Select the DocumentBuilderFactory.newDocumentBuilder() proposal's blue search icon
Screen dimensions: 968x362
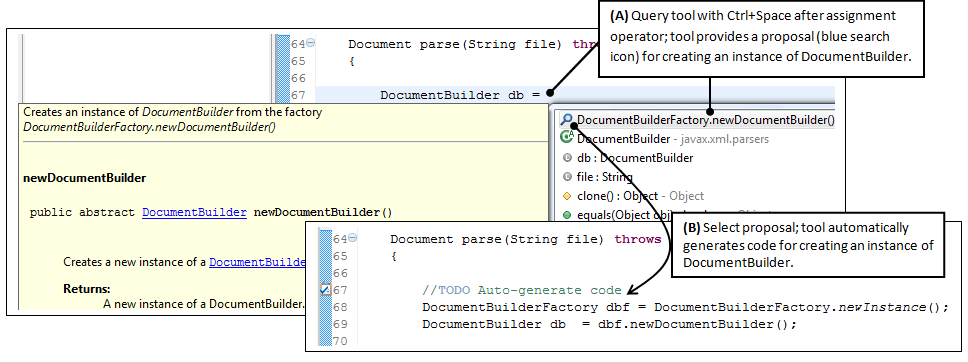[x=567, y=120]
